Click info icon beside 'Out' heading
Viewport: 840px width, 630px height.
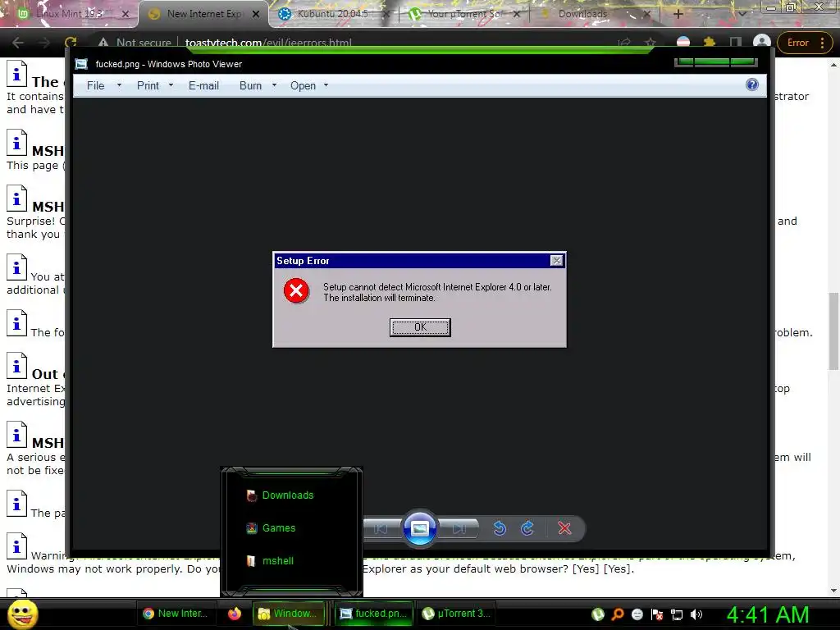pos(16,365)
